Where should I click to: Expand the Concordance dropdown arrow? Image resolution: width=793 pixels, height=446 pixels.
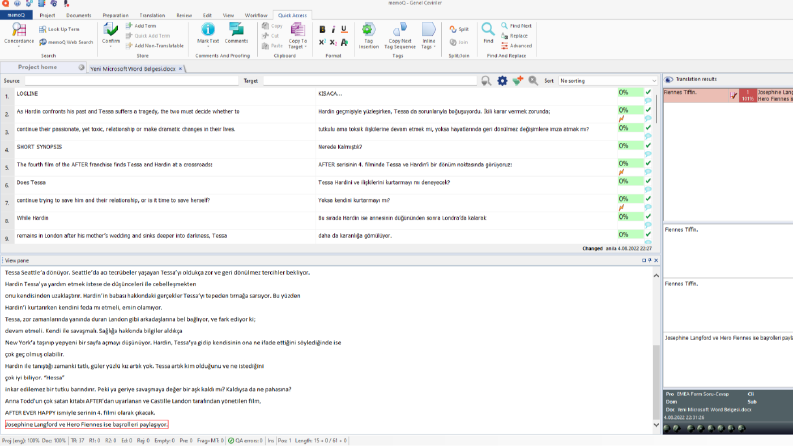tap(19, 47)
